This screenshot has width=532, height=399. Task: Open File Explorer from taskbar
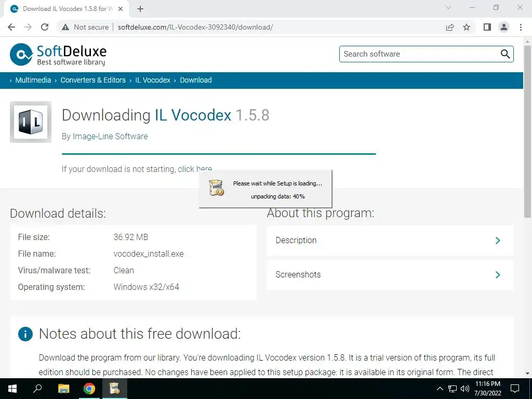[x=63, y=389]
